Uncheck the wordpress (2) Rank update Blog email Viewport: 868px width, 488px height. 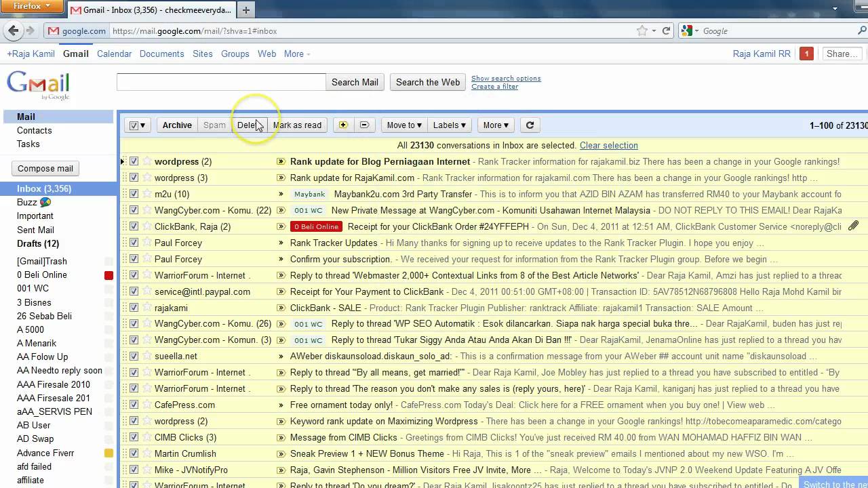coord(134,161)
